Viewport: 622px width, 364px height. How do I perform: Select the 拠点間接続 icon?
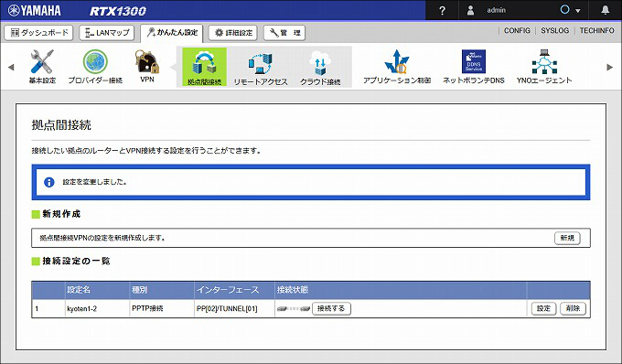coord(204,67)
